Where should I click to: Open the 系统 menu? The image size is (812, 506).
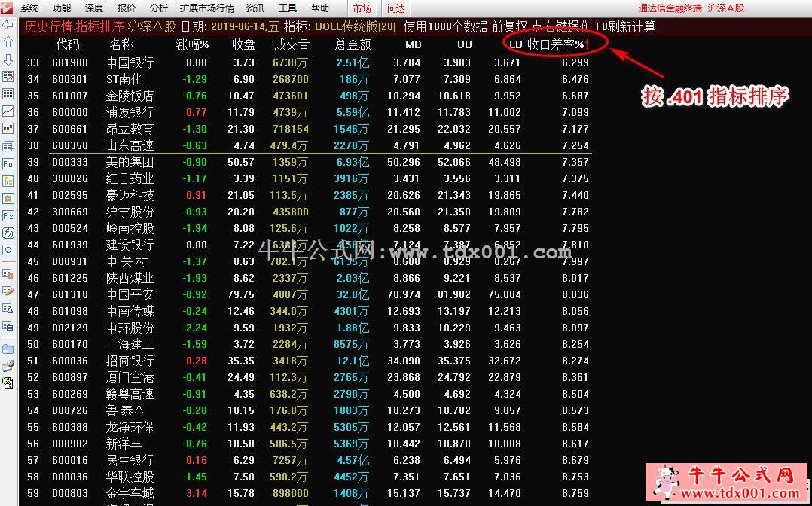(x=29, y=8)
